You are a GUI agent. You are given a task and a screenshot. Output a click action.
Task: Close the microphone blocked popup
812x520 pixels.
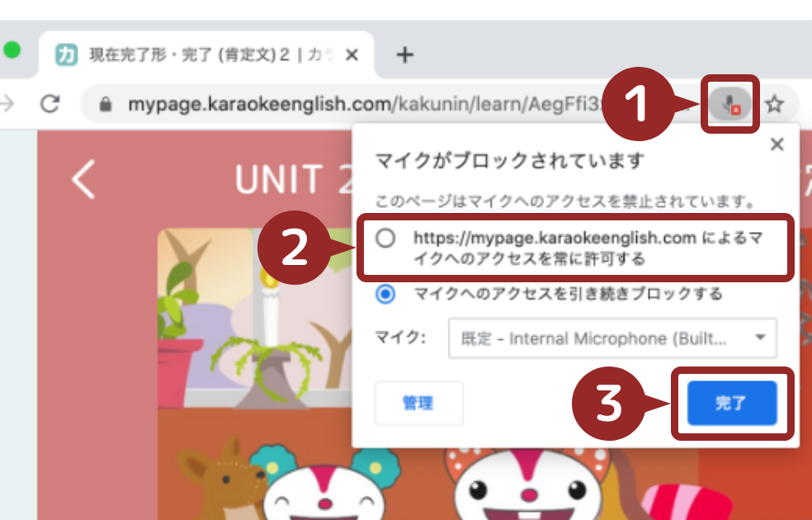tap(777, 144)
